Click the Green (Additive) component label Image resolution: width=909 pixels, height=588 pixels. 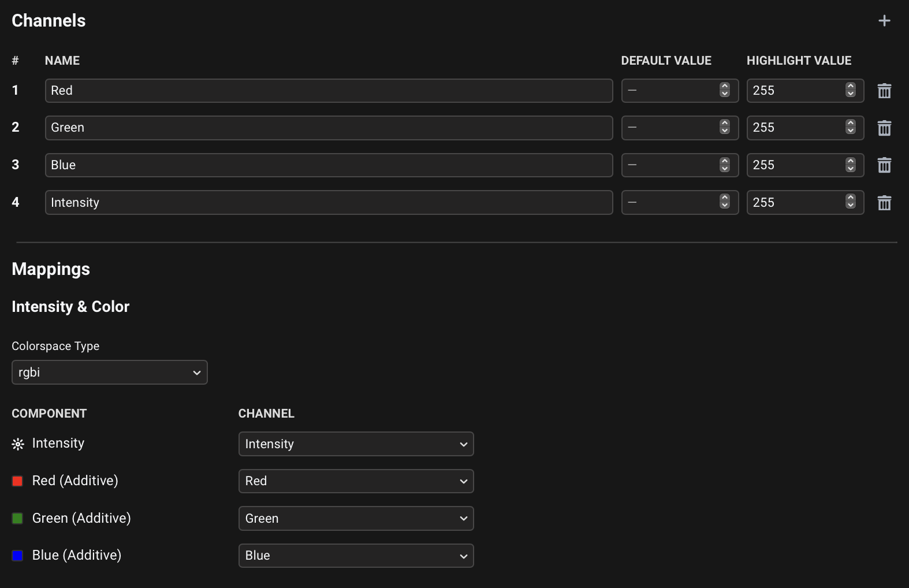[x=81, y=518]
